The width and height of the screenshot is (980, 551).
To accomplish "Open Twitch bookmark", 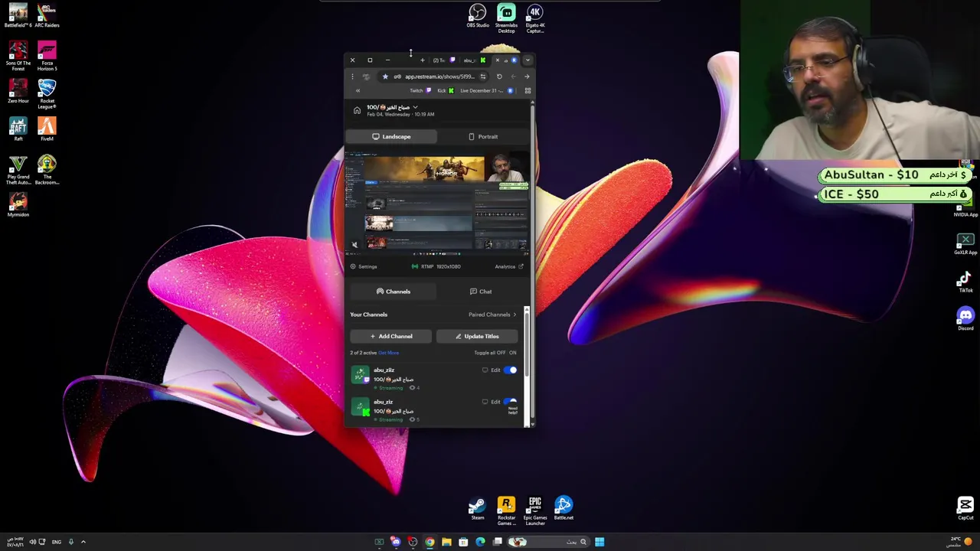I will 420,90.
